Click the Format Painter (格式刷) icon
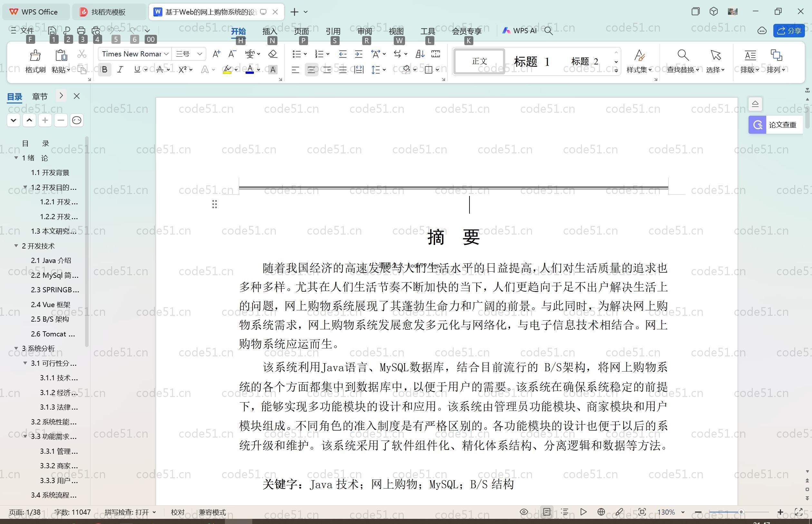 [x=35, y=55]
